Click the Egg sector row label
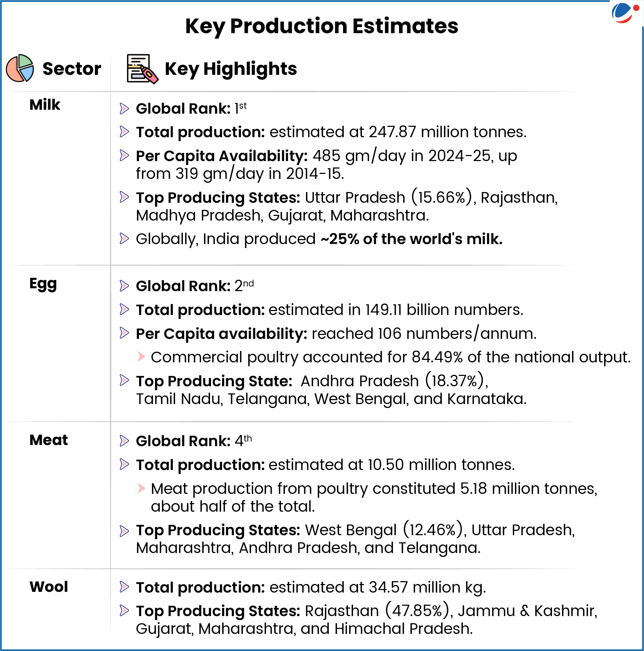The image size is (644, 651). pos(43,284)
